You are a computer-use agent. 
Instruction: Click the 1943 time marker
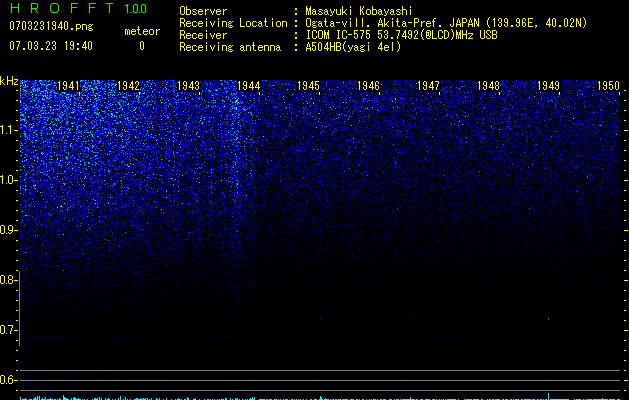188,86
